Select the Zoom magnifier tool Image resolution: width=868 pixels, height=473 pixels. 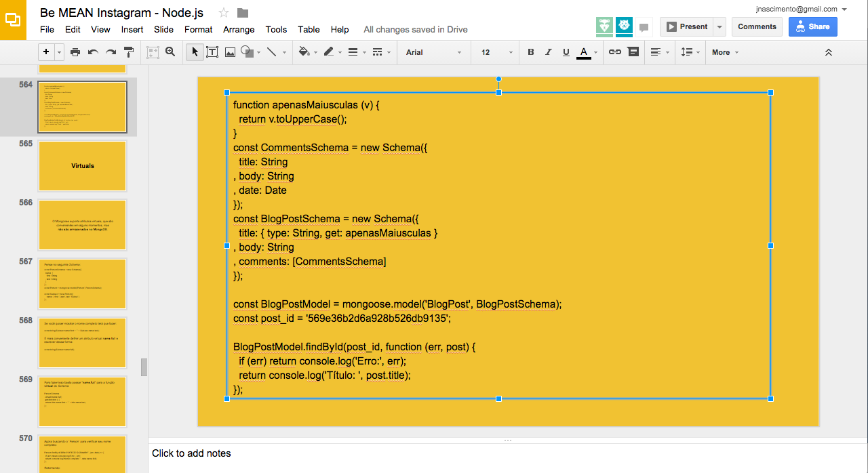click(170, 52)
